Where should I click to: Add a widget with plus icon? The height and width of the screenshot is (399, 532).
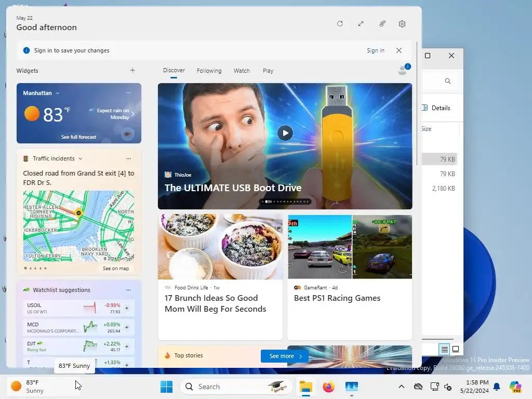(x=132, y=70)
